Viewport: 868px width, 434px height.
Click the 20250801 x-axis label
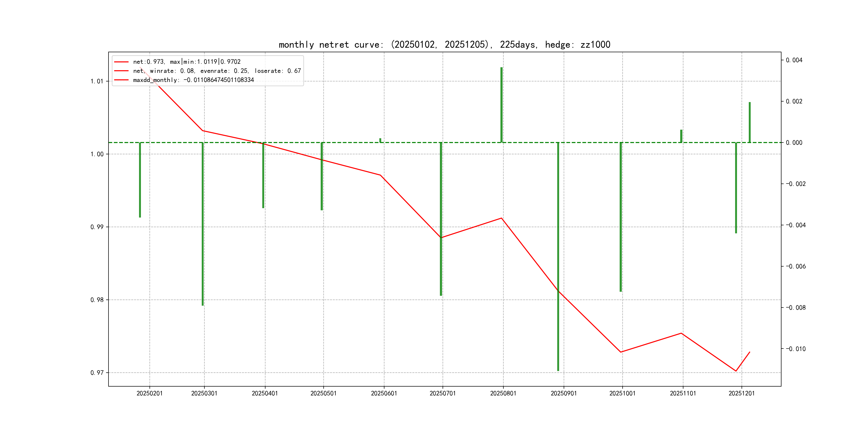[503, 393]
